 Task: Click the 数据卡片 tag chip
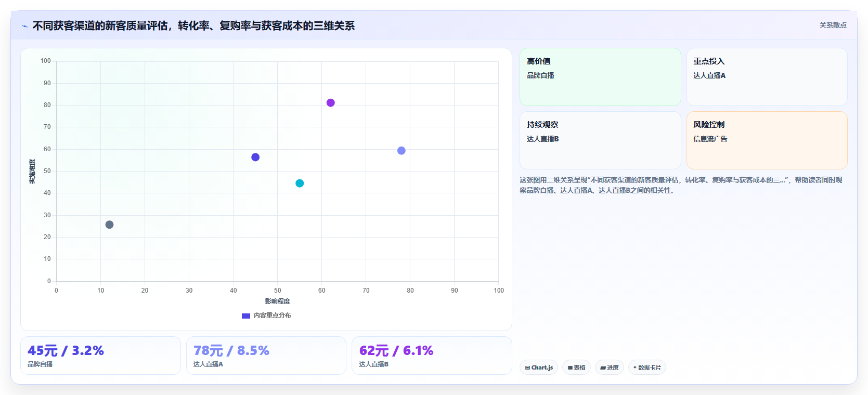coord(647,367)
